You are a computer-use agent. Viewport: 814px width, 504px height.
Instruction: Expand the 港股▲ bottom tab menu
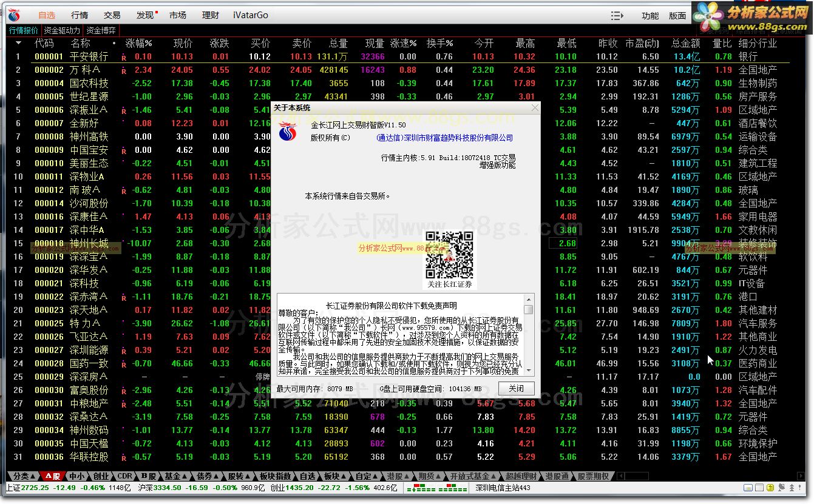coord(399,476)
